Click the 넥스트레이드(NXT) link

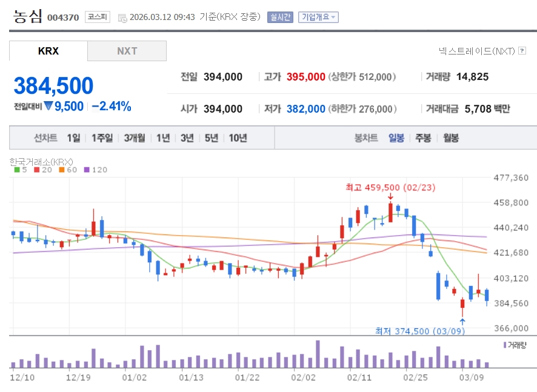(477, 51)
